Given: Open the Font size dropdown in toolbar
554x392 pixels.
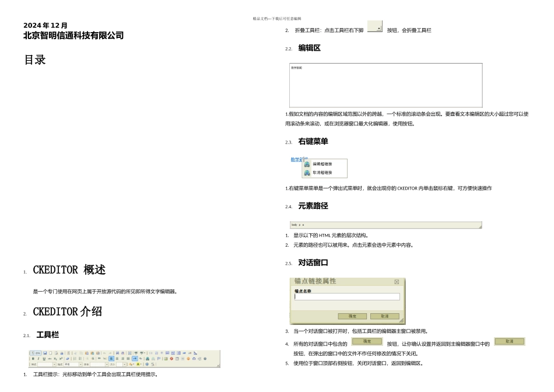Looking at the screenshot, I should pos(121,365).
